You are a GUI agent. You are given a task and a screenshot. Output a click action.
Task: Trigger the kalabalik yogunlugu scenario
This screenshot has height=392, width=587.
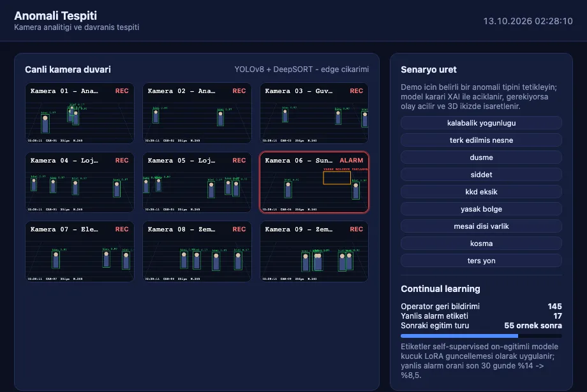coord(481,122)
